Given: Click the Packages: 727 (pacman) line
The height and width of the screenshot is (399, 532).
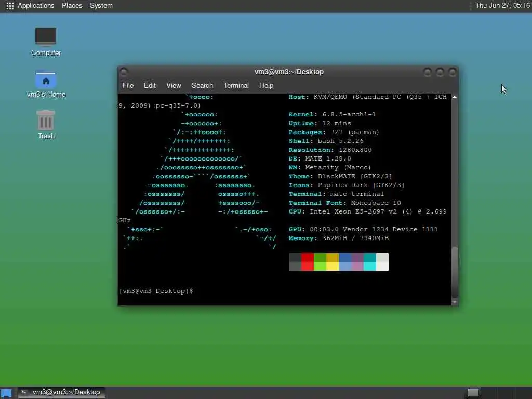Looking at the screenshot, I should tap(334, 132).
